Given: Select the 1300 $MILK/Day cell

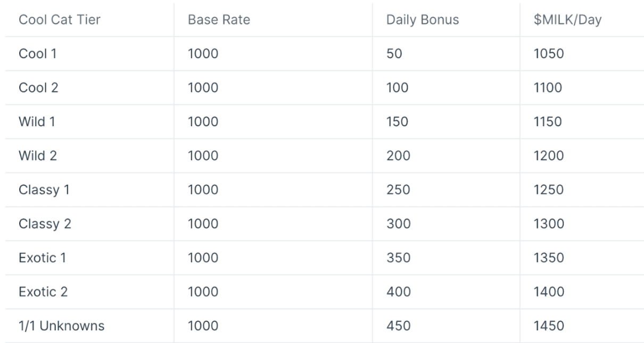Looking at the screenshot, I should pyautogui.click(x=548, y=224).
